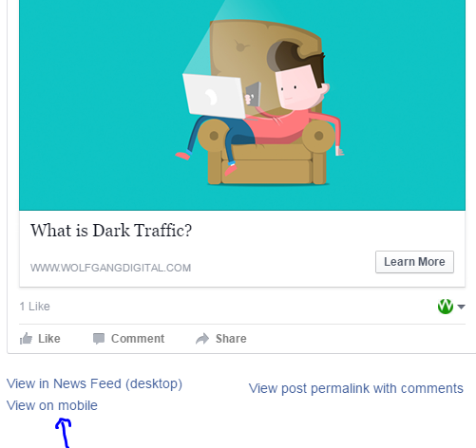Click the cartoon man's face in image
The height and width of the screenshot is (448, 476).
295,88
